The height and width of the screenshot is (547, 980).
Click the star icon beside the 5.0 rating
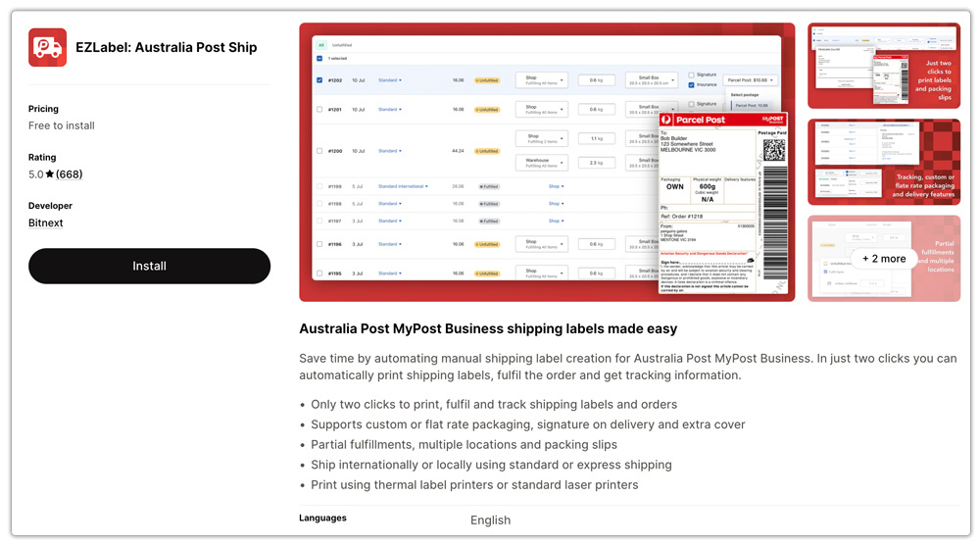[50, 174]
